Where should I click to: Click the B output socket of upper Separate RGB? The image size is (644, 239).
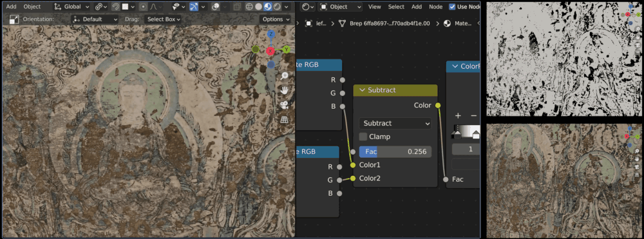pos(343,106)
